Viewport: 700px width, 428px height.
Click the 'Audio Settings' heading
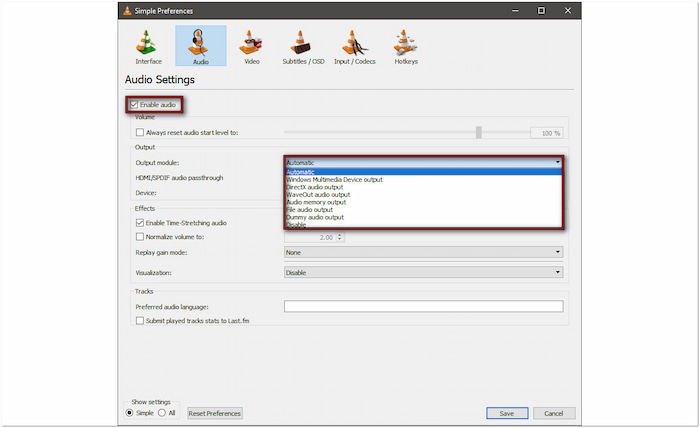click(x=160, y=79)
